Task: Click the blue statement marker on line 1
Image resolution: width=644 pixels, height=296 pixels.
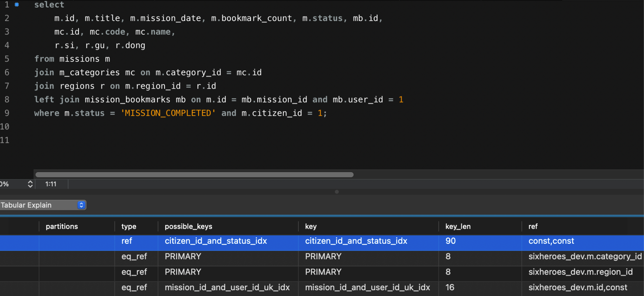Action: (17, 5)
